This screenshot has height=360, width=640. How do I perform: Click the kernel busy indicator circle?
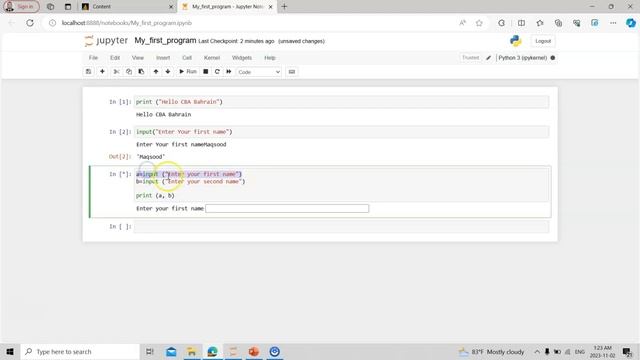coord(553,58)
